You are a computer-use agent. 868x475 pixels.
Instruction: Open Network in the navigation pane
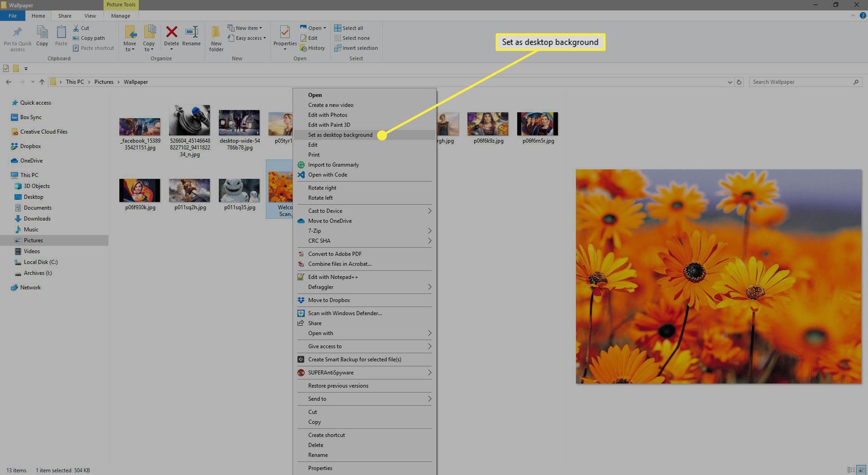[x=30, y=287]
